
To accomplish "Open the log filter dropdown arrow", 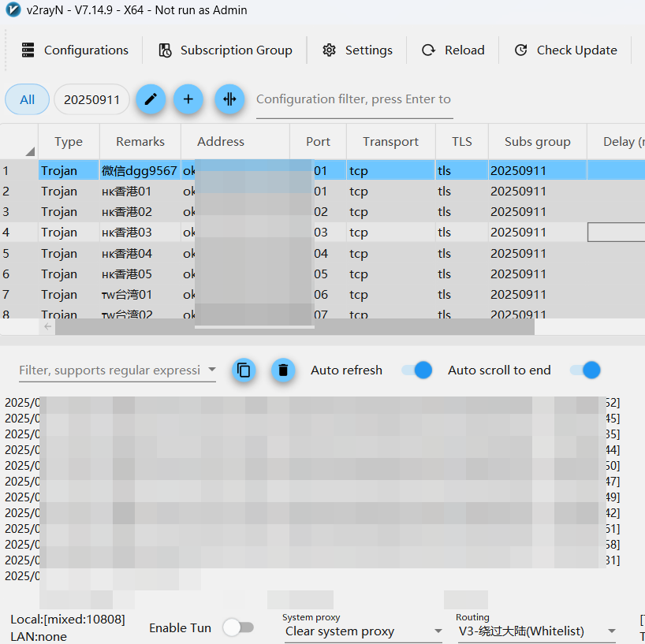I will click(211, 370).
